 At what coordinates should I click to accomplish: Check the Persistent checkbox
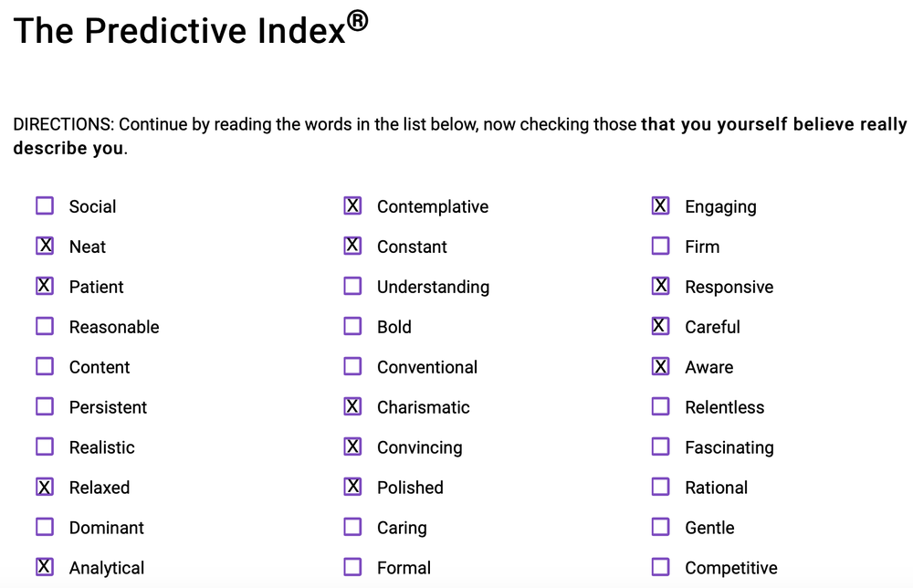coord(45,407)
